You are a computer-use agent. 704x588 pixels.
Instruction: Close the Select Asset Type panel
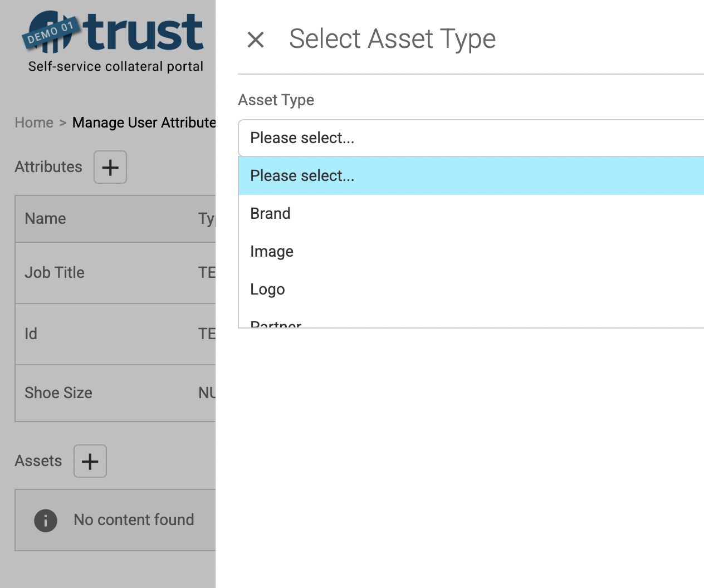pos(256,40)
